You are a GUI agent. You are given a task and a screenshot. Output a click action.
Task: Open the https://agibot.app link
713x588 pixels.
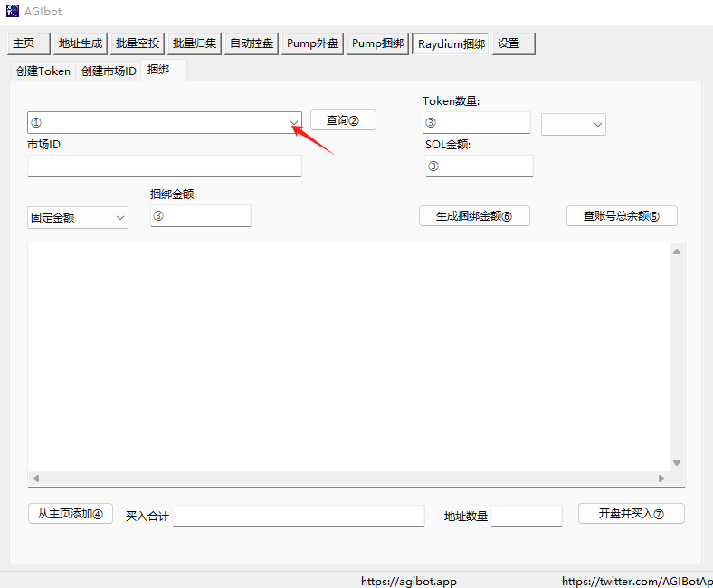409,582
